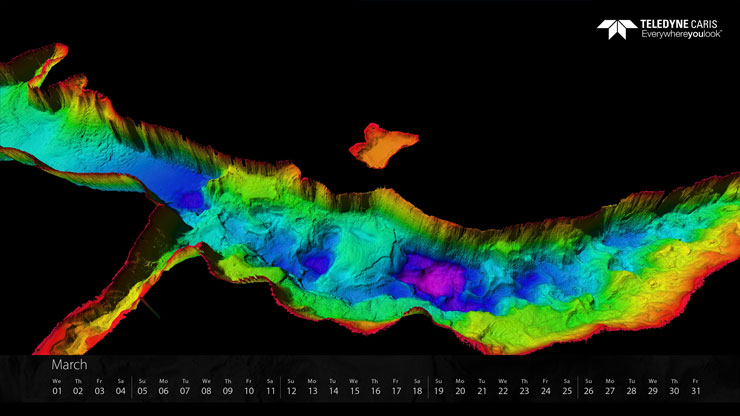Select date 06 on the calendar
The image size is (740, 416).
[x=163, y=391]
